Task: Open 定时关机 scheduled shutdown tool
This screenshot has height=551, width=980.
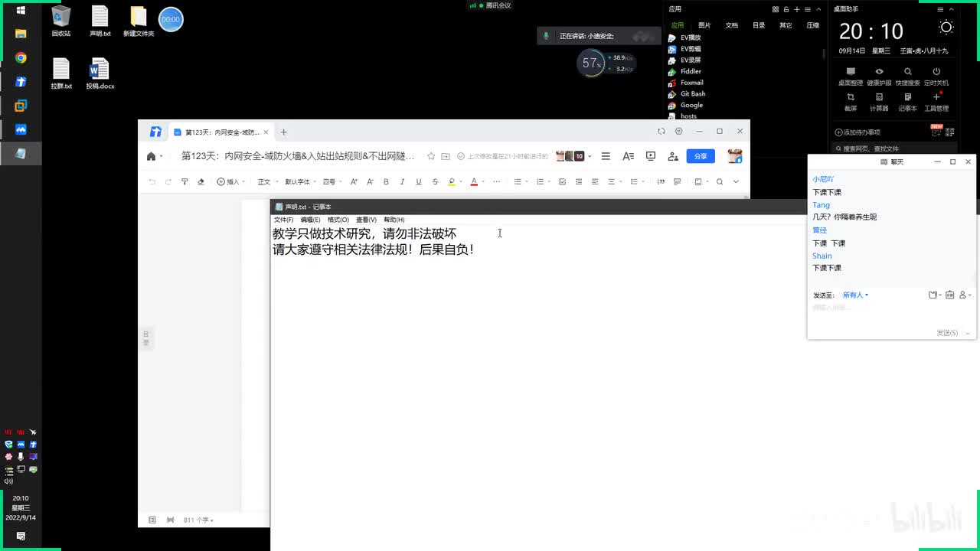Action: (x=936, y=77)
